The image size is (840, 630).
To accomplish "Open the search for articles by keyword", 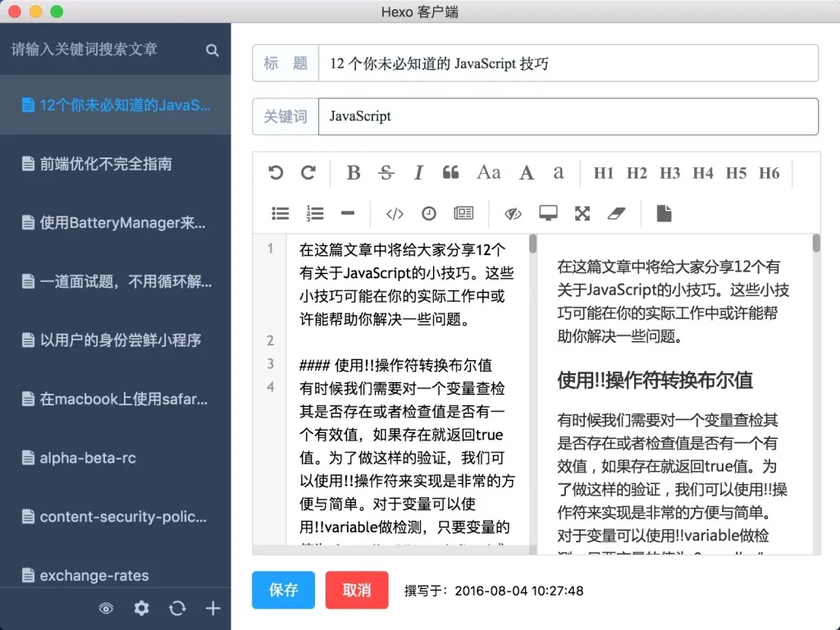I will (212, 49).
